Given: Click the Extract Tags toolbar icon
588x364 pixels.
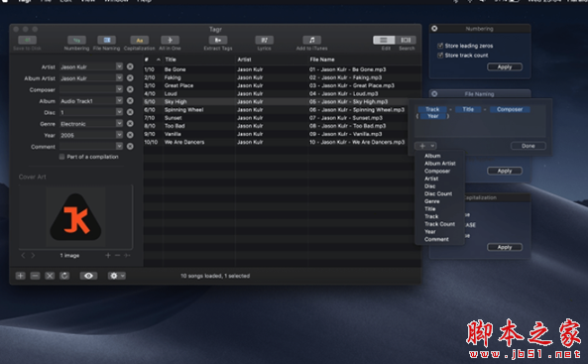Looking at the screenshot, I should tap(218, 40).
